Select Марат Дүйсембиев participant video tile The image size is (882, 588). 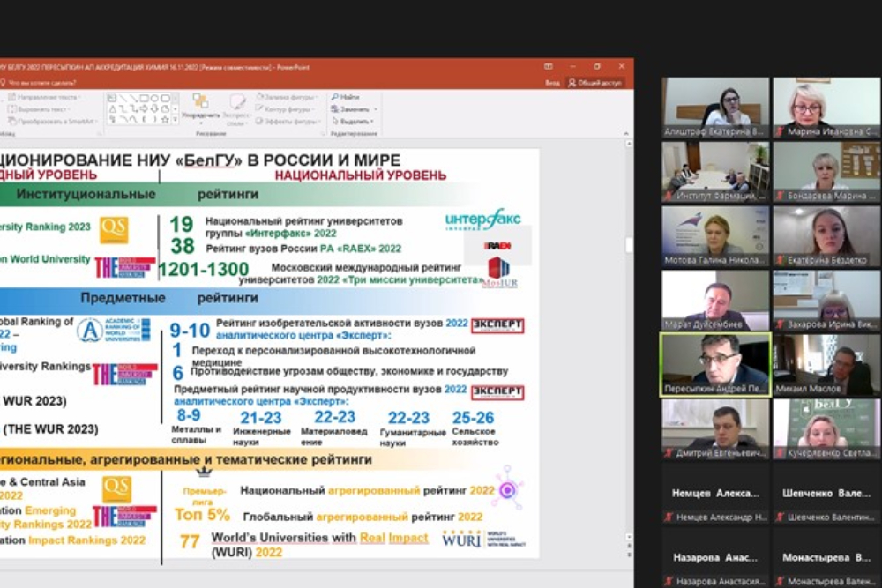715,300
